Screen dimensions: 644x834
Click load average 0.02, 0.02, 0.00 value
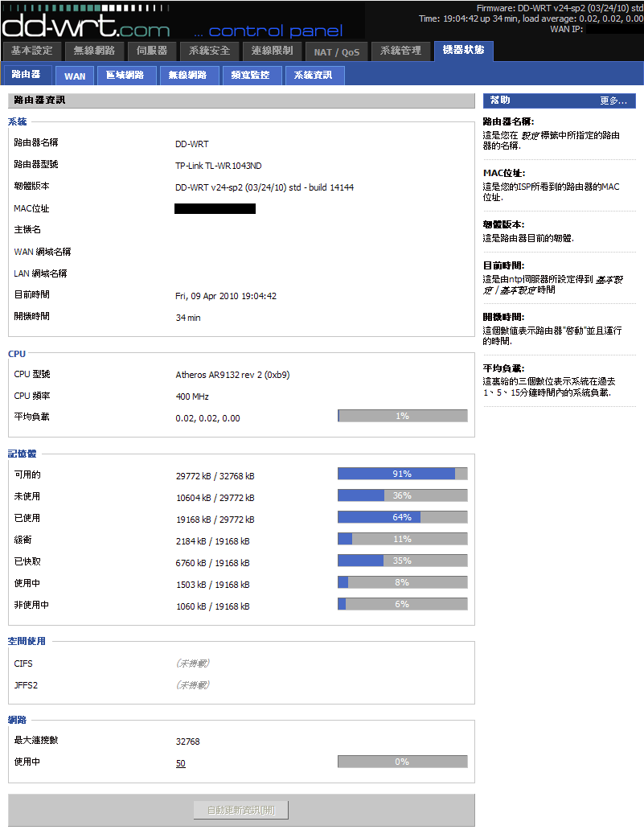(208, 418)
